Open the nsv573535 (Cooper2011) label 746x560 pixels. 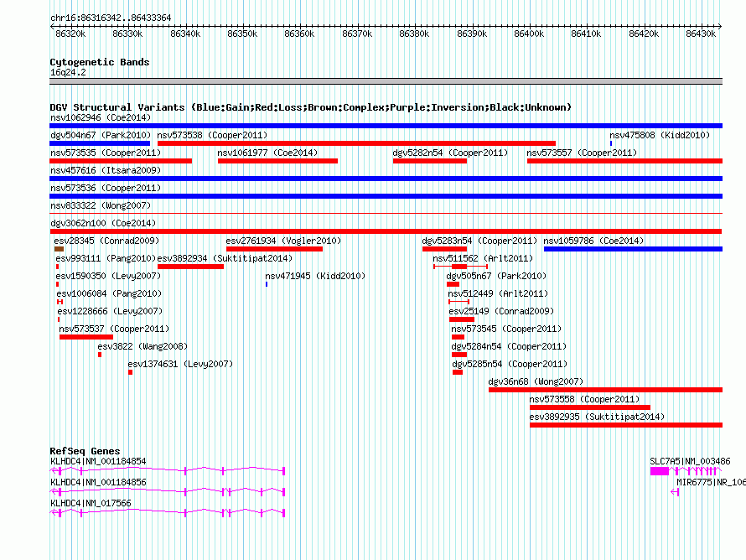[106, 153]
